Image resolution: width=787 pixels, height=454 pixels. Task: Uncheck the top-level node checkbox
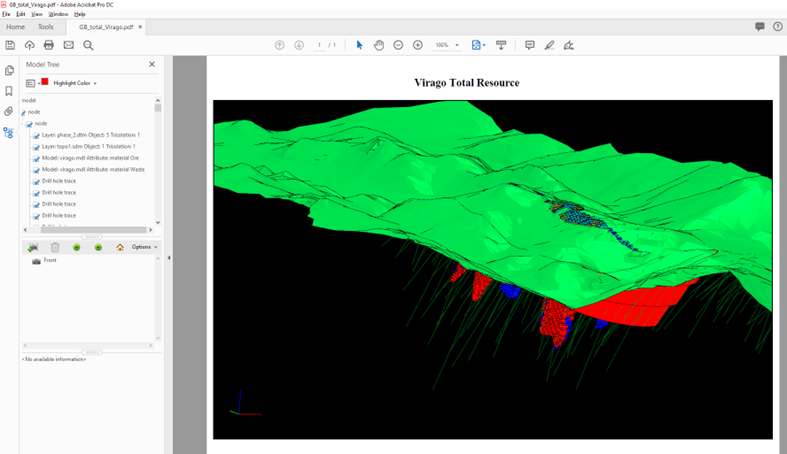[x=23, y=113]
